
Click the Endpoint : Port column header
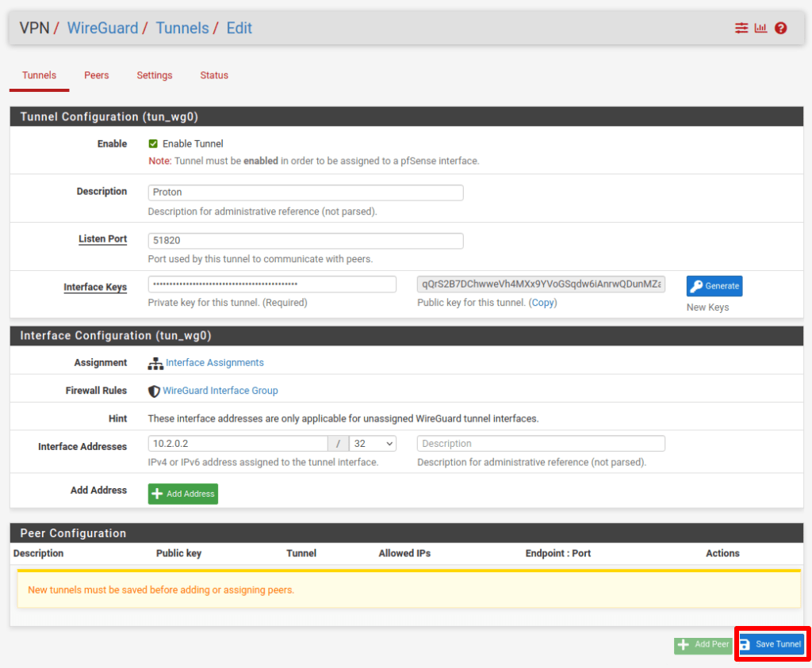(557, 553)
